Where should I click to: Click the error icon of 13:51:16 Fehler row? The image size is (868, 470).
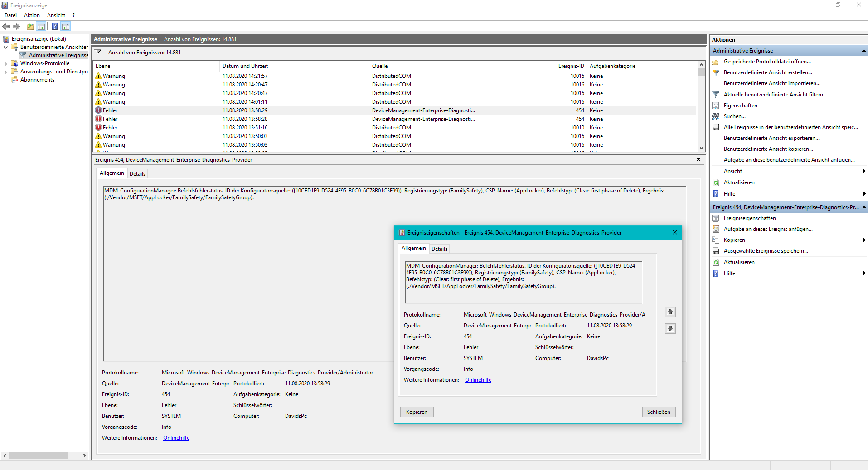coord(98,128)
